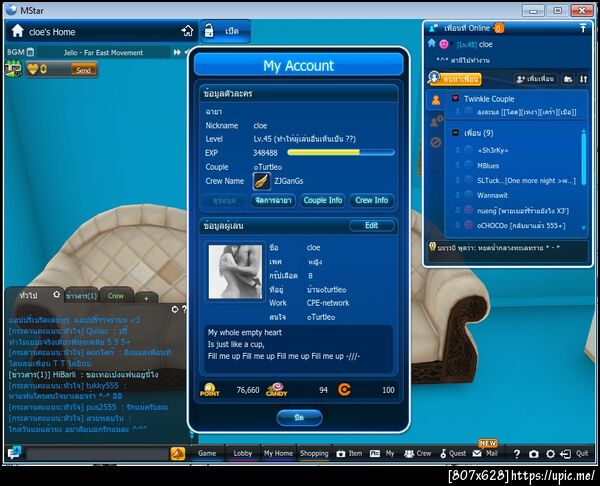Toggle the room lock padlock icon
Image resolution: width=600 pixels, height=486 pixels.
pos(209,31)
